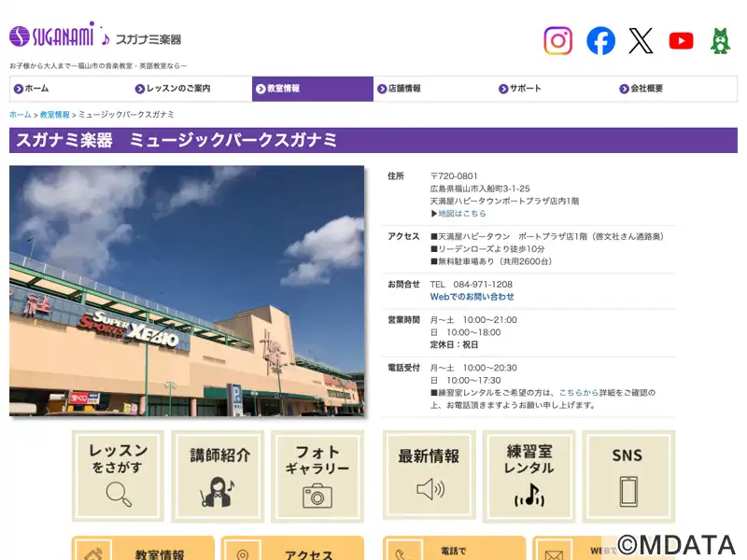
Task: Open the 練習室レンタル tile
Action: [x=529, y=476]
